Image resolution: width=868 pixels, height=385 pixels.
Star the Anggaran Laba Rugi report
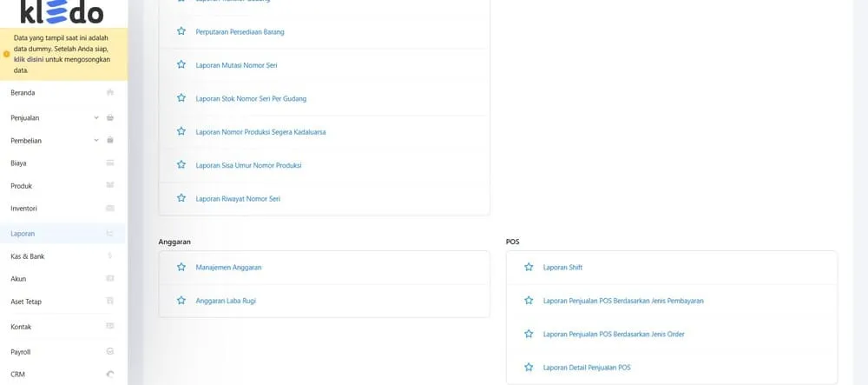point(181,300)
